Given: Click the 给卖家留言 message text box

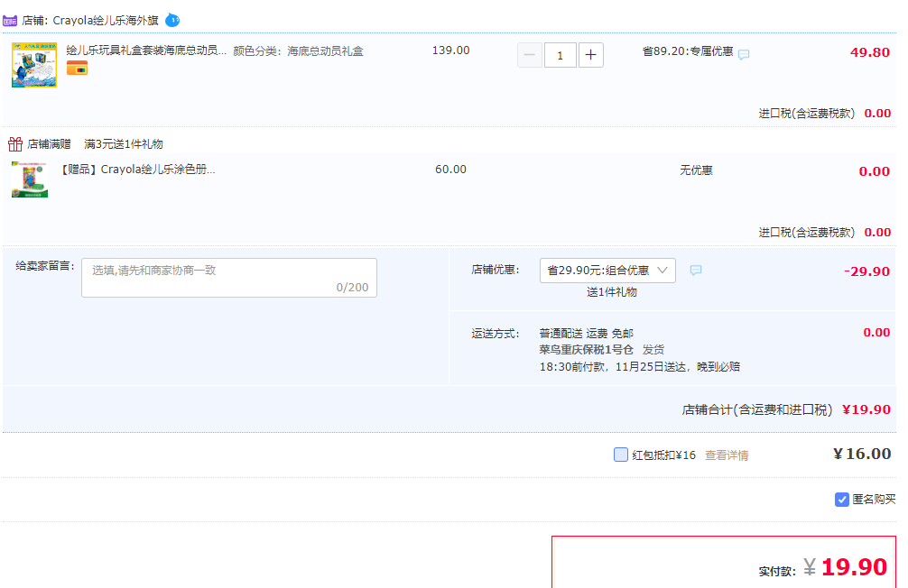Looking at the screenshot, I should coord(229,278).
